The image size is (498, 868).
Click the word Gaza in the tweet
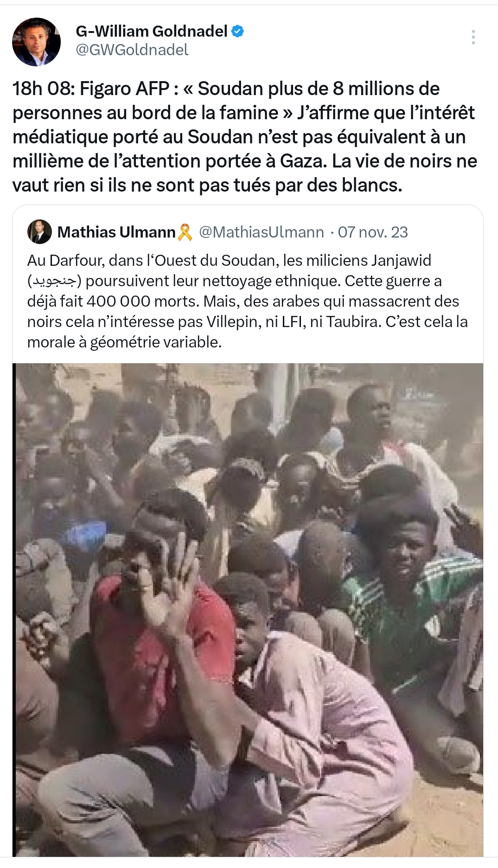pyautogui.click(x=304, y=161)
